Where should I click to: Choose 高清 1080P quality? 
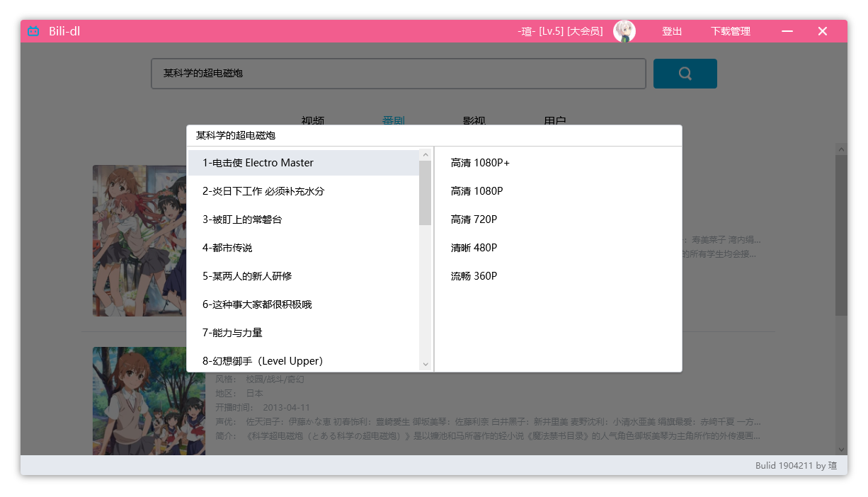tap(476, 191)
